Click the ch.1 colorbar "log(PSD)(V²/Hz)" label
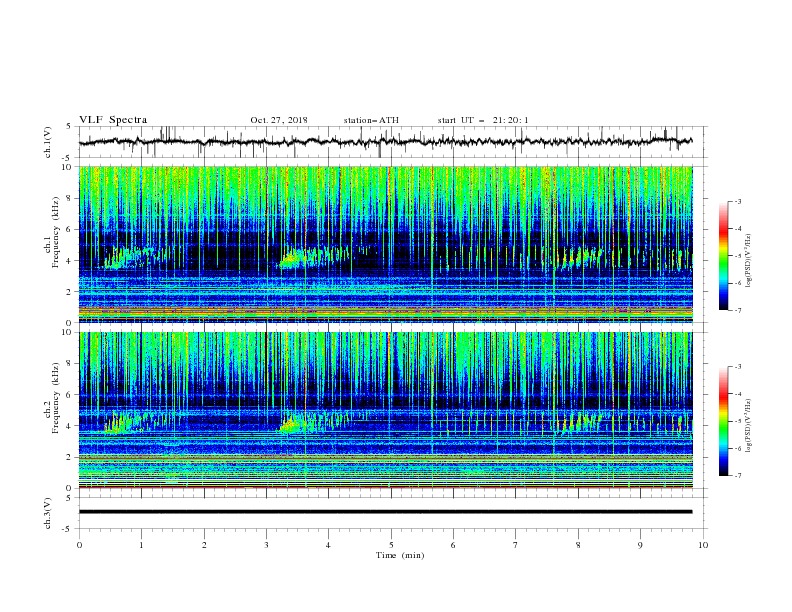Image resolution: width=792 pixels, height=612 pixels. (x=750, y=261)
